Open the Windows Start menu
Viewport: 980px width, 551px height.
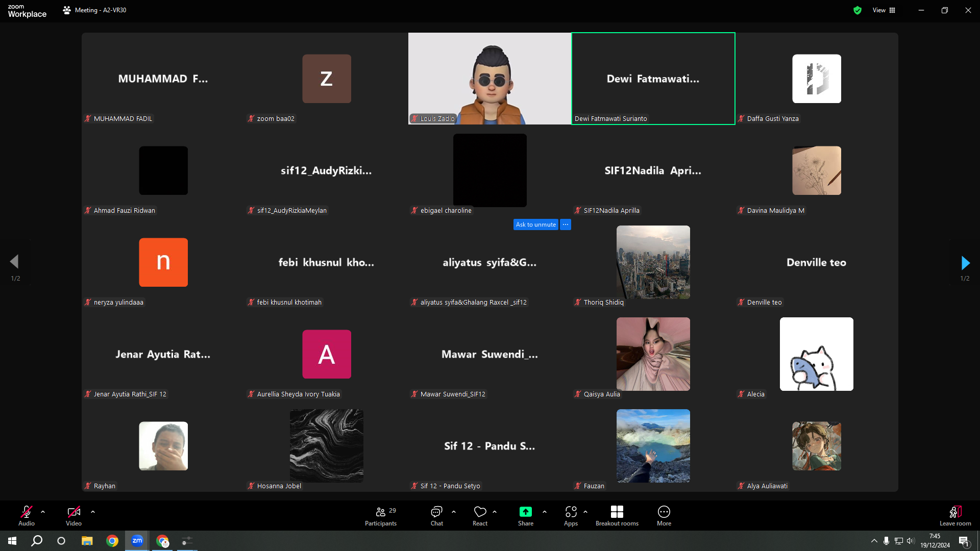[12, 541]
